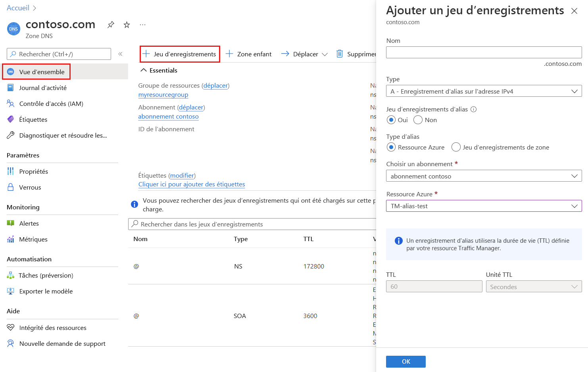Choose Jeu d'enregistrements de zone alias type

point(456,147)
